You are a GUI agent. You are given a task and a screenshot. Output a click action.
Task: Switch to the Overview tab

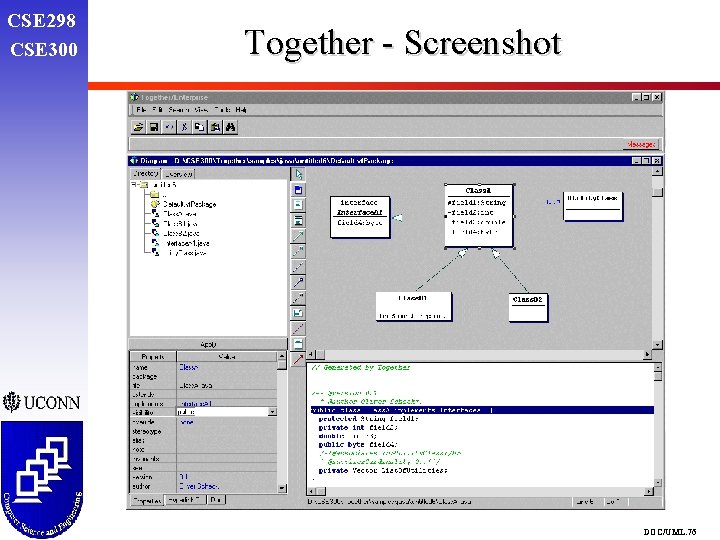point(179,174)
